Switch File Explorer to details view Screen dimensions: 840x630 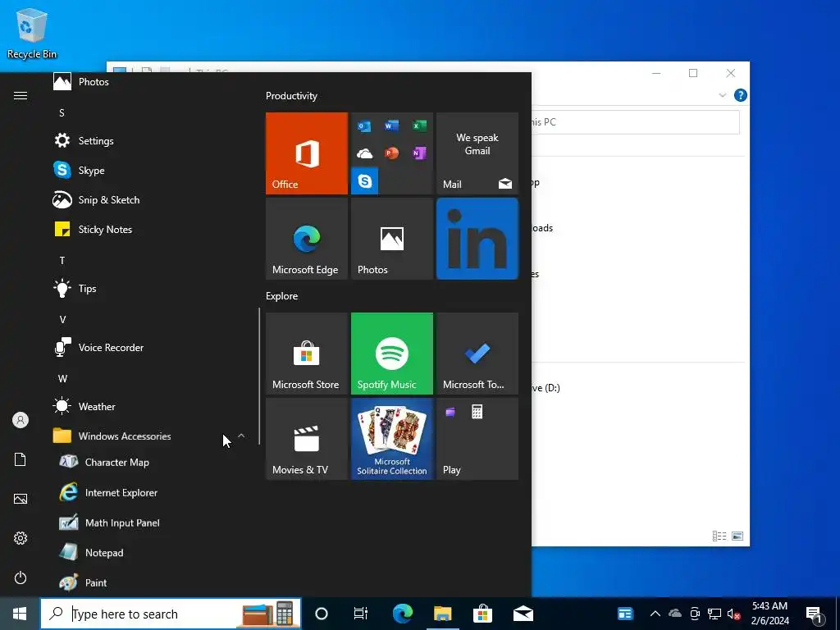719,536
